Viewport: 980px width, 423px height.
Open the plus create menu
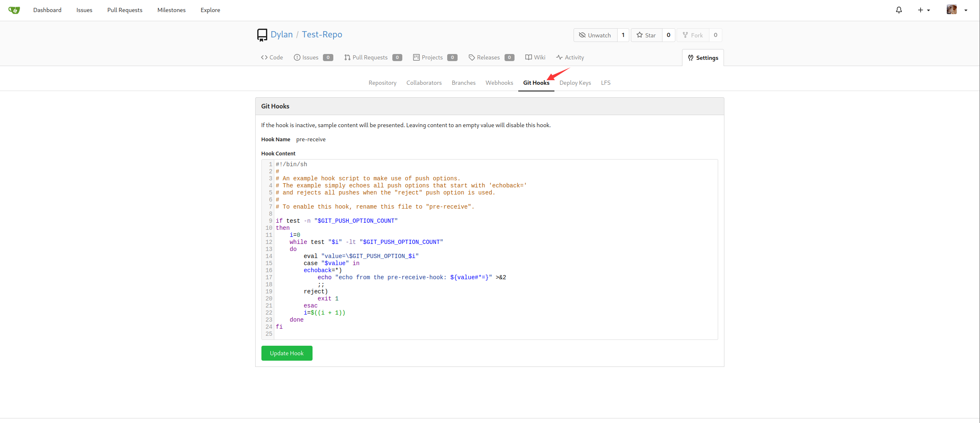click(x=923, y=10)
